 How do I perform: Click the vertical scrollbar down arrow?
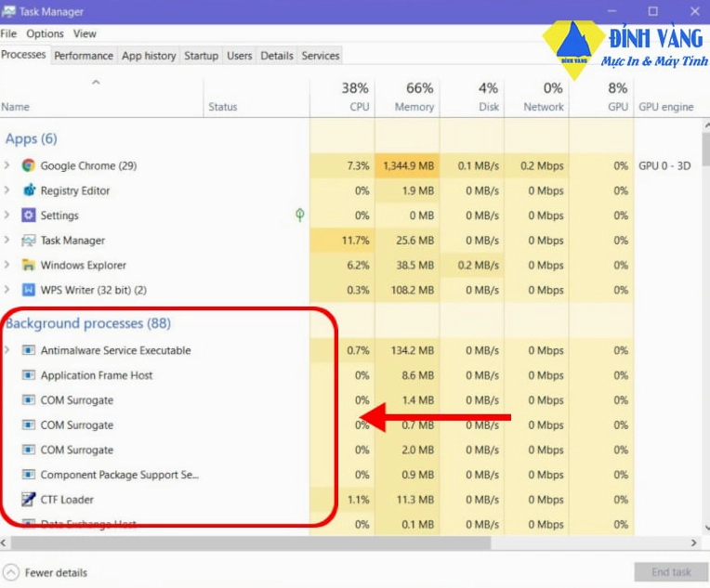[x=706, y=528]
